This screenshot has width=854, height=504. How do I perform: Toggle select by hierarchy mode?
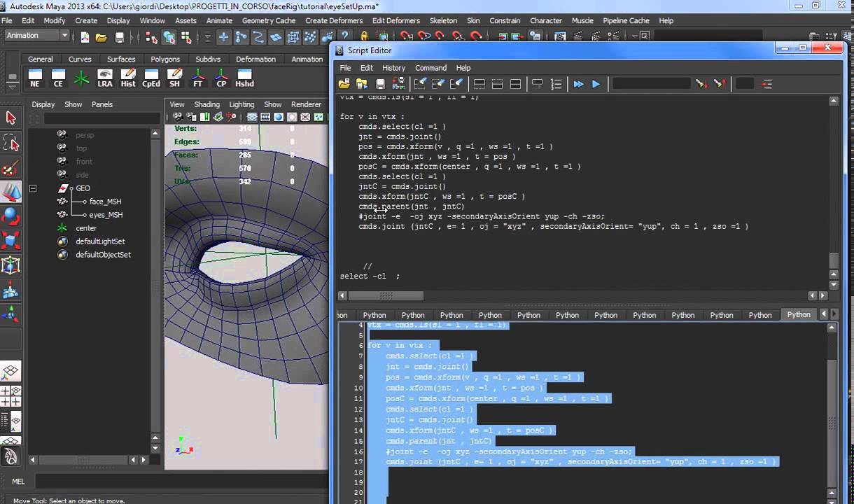tap(151, 37)
